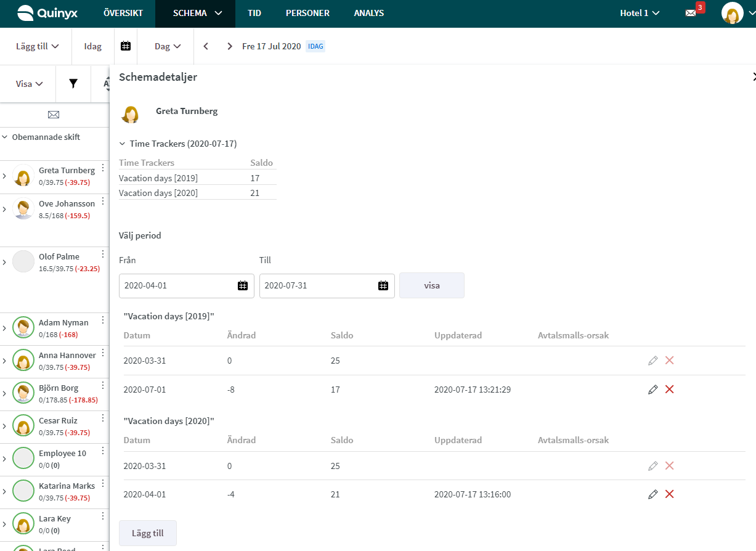This screenshot has width=756, height=551.
Task: Switch to TID tab
Action: pyautogui.click(x=254, y=13)
